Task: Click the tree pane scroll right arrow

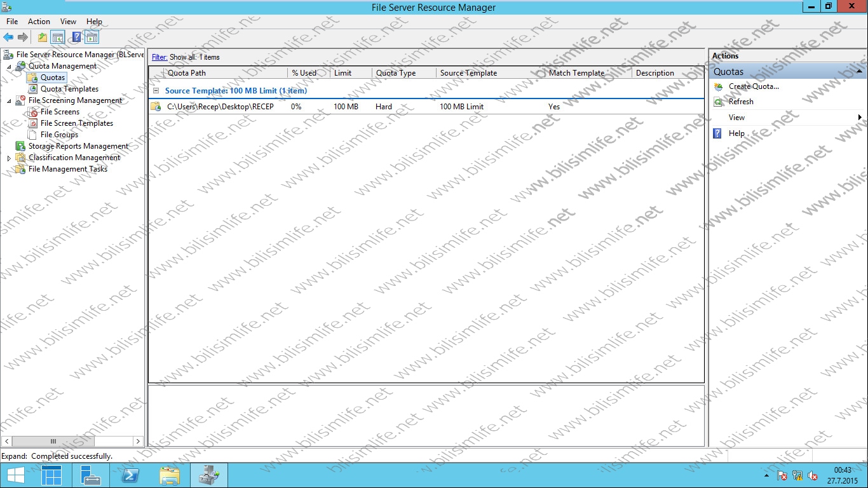Action: (x=138, y=441)
